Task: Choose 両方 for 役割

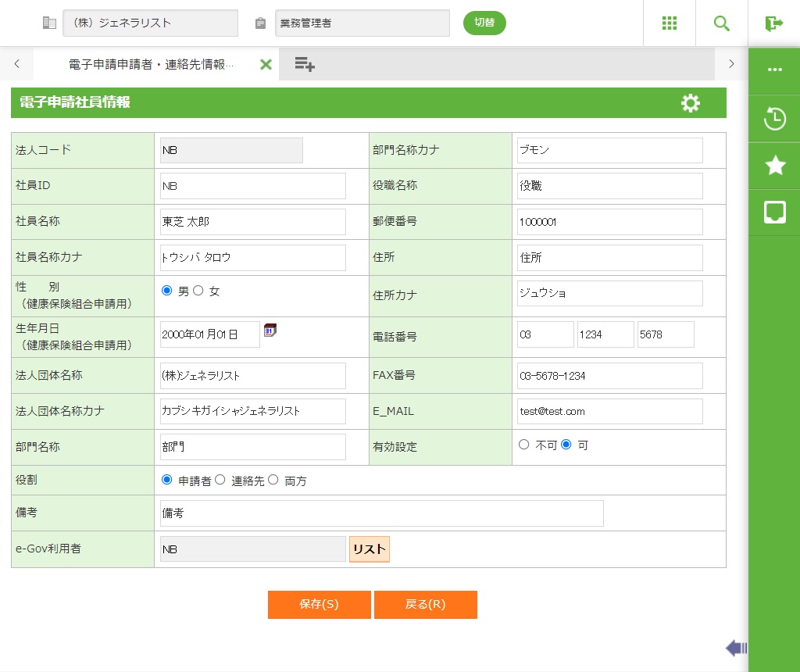Action: (273, 481)
